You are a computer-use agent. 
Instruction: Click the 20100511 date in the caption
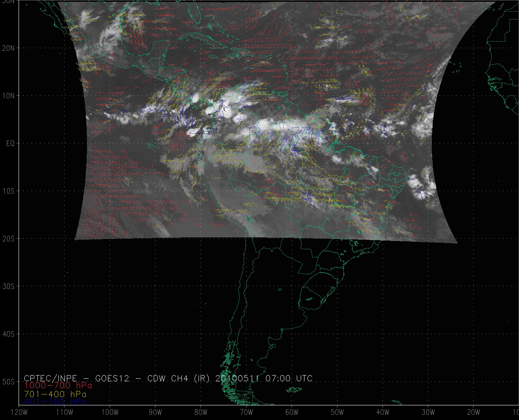click(237, 378)
